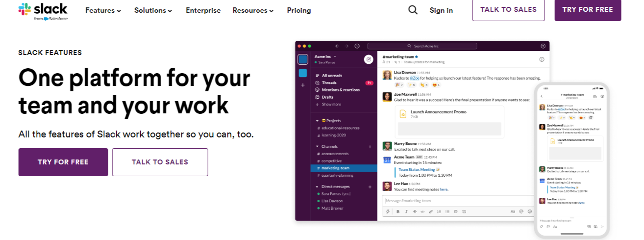644x240 pixels.
Task: Click the Aa formatting toggle icon
Action: (513, 212)
